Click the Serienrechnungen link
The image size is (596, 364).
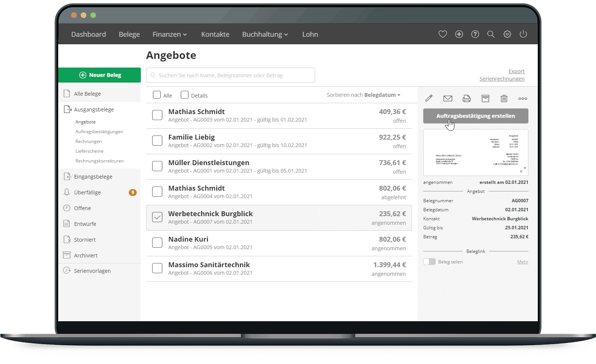[502, 79]
